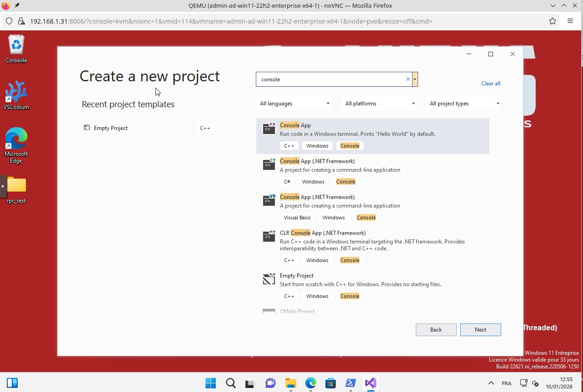This screenshot has width=583, height=392.
Task: Select the C++ Console App template icon
Action: [269, 129]
